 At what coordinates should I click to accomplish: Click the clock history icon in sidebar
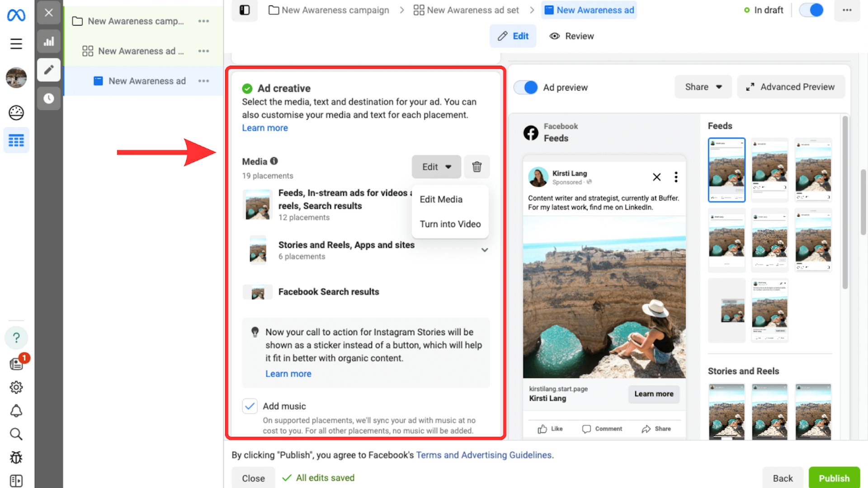(x=49, y=99)
